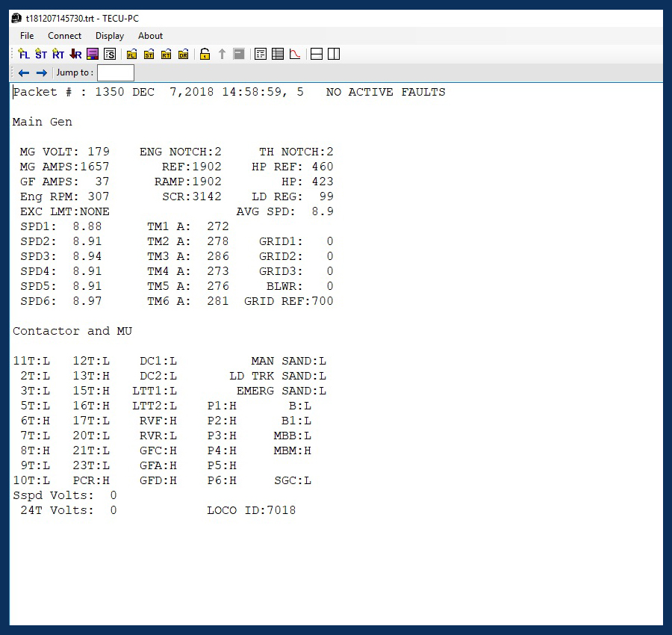The image size is (672, 635).
Task: Click the 'LD TRK SAND:L' status
Action: pos(278,377)
